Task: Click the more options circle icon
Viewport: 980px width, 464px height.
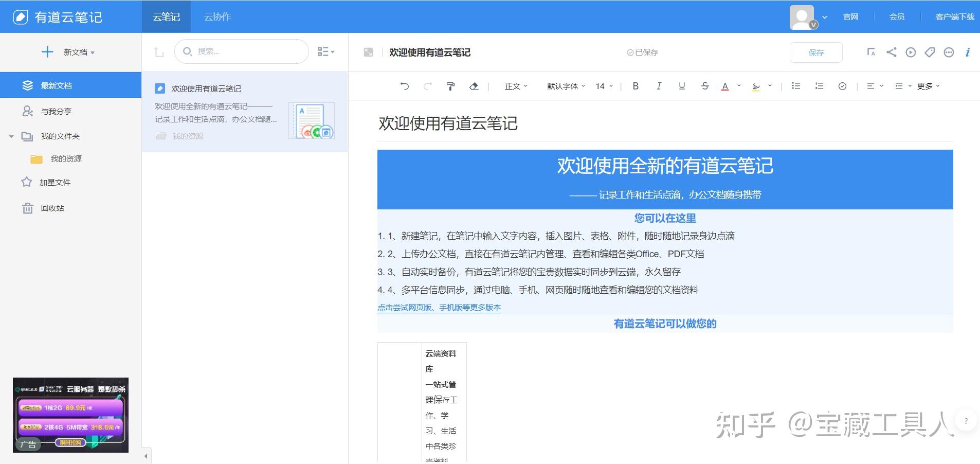Action: [949, 52]
